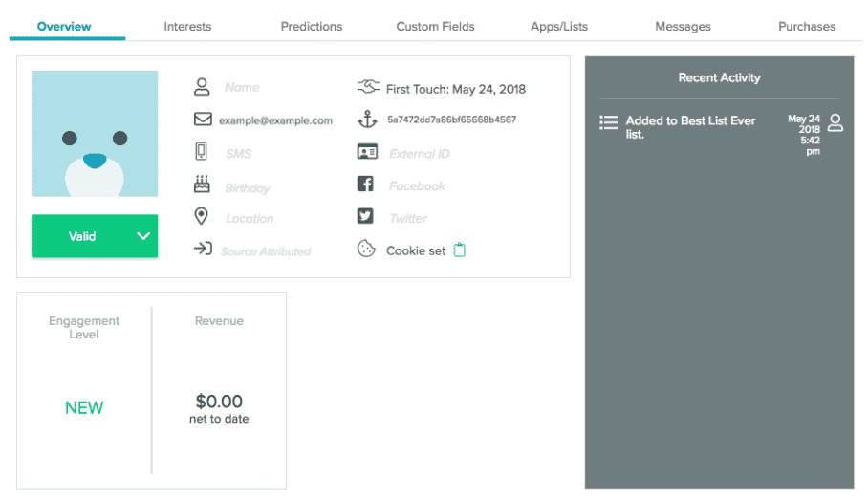Click the birthday cake icon
868x501 pixels.
(x=202, y=185)
